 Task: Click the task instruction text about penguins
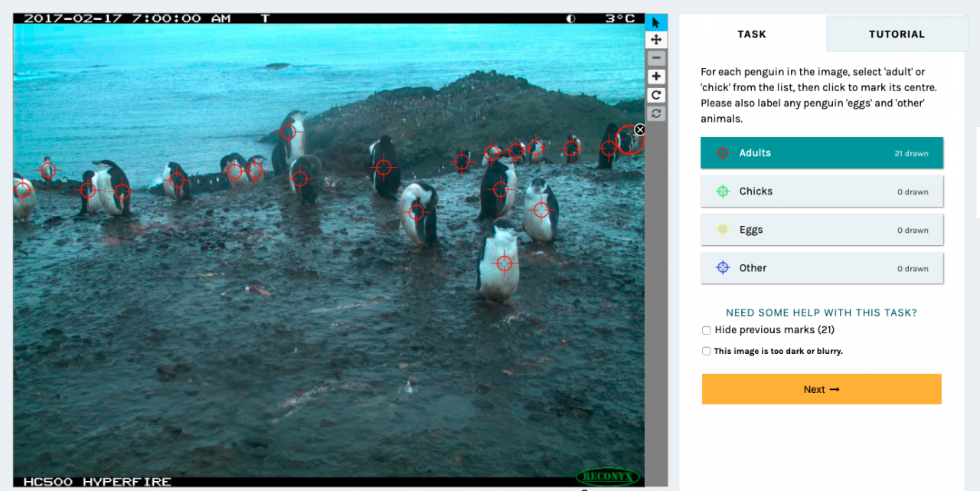pyautogui.click(x=818, y=95)
